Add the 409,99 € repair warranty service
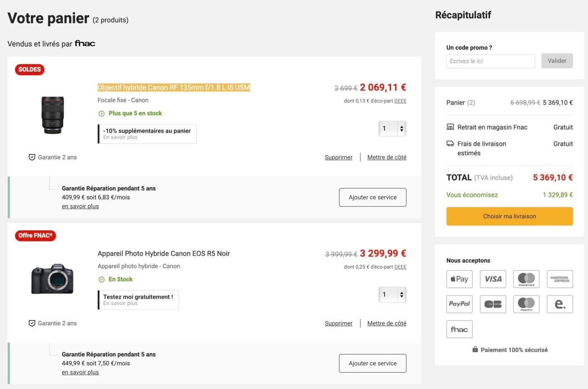 [x=373, y=197]
